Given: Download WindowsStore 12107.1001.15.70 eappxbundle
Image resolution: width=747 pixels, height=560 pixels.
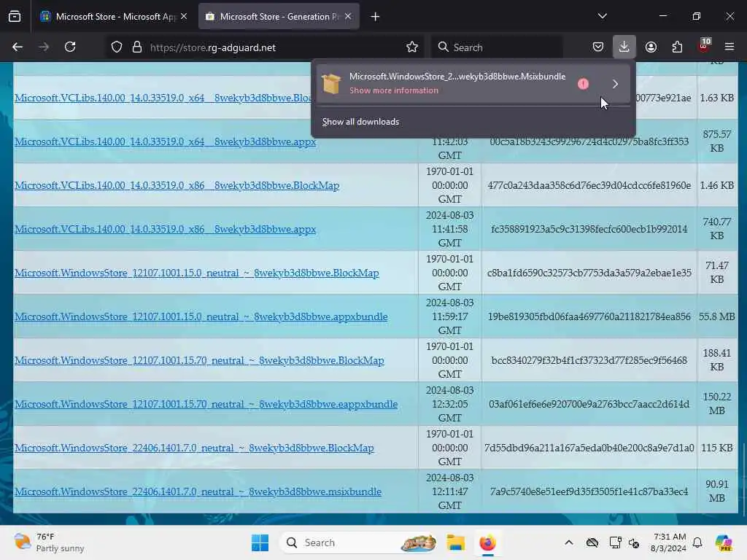Looking at the screenshot, I should point(206,405).
